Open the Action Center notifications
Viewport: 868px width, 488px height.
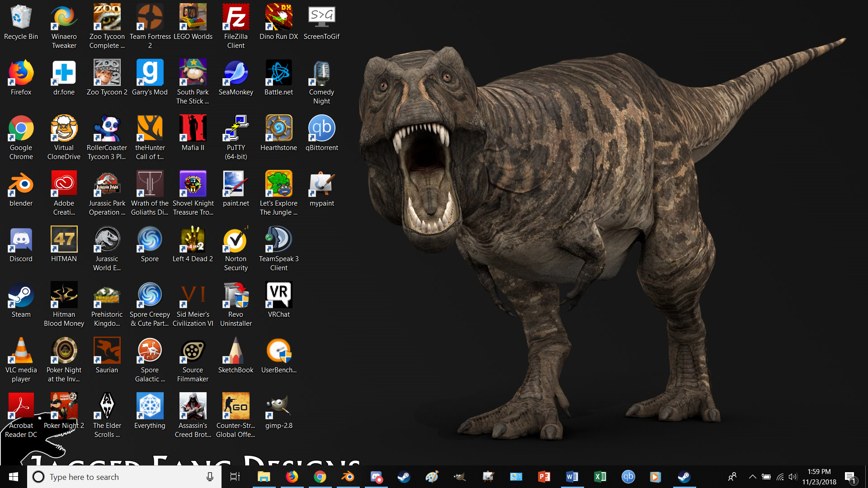pyautogui.click(x=850, y=477)
